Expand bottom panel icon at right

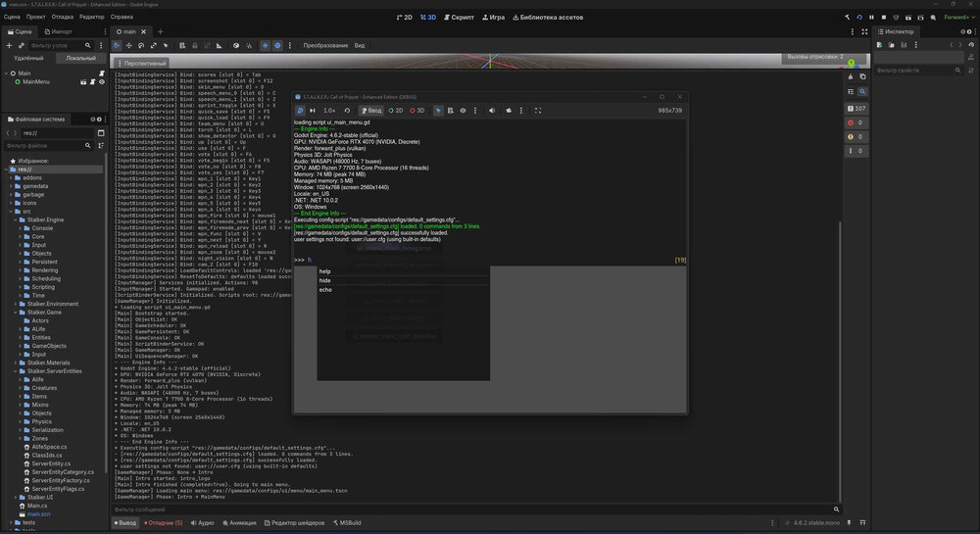(862, 523)
